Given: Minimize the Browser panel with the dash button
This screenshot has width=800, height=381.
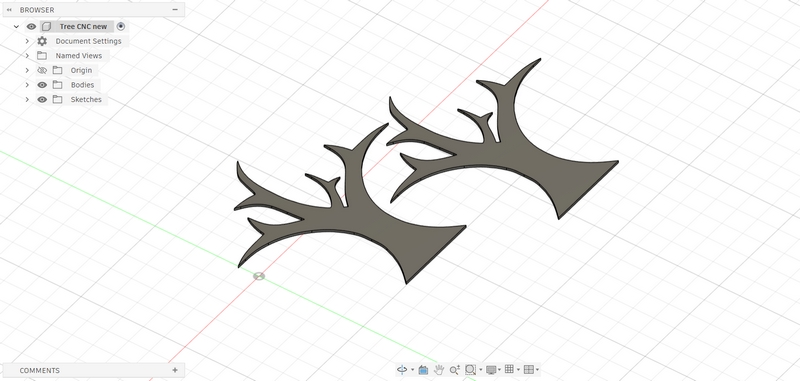Looking at the screenshot, I should [175, 10].
